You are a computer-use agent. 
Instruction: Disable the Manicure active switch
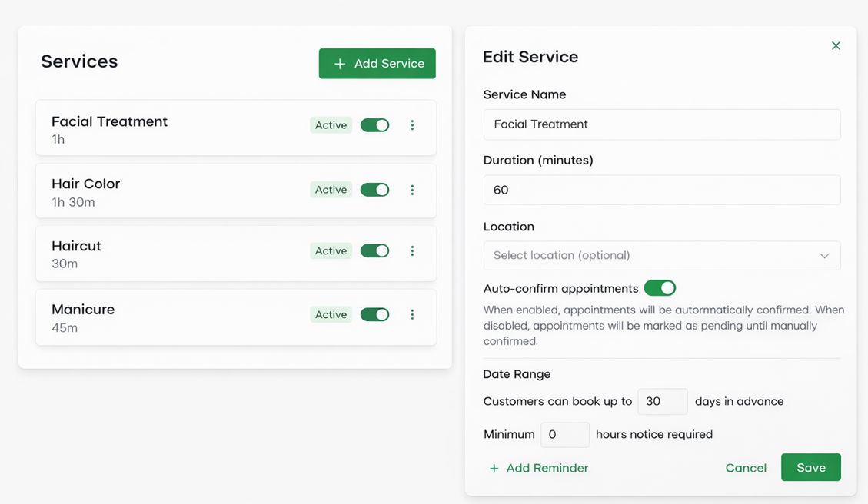[x=374, y=314]
